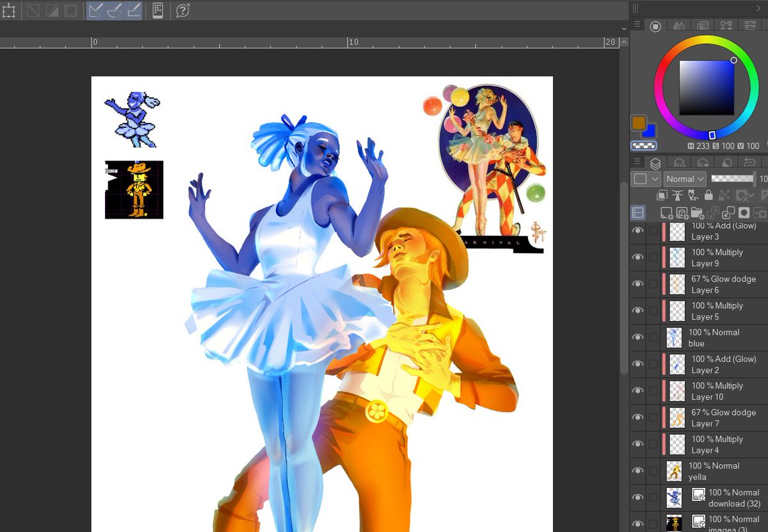768x532 pixels.
Task: Select the yella layer thumbnail
Action: click(674, 471)
